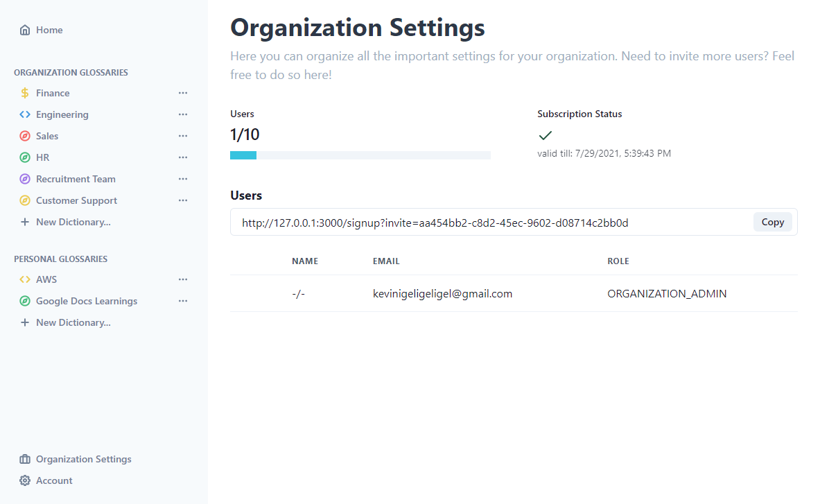This screenshot has height=504, width=820.
Task: Go to Home in the sidebar
Action: pyautogui.click(x=49, y=30)
